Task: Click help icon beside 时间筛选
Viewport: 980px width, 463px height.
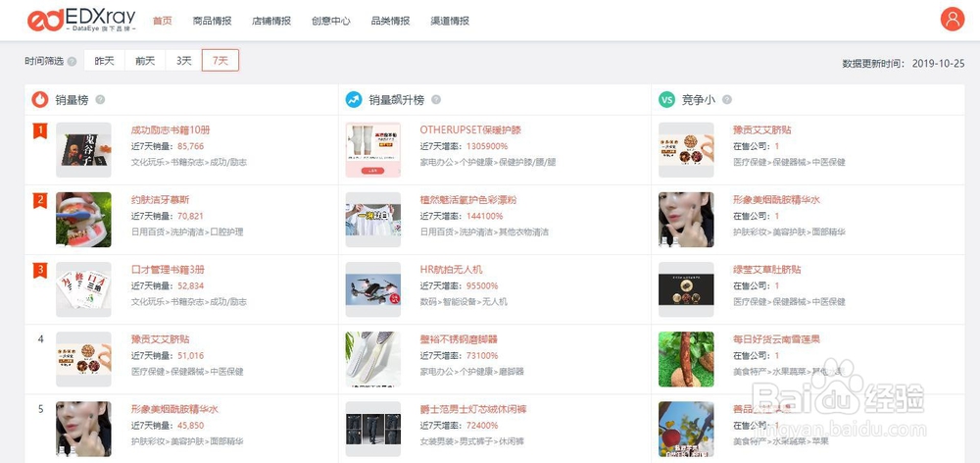Action: coord(72,62)
